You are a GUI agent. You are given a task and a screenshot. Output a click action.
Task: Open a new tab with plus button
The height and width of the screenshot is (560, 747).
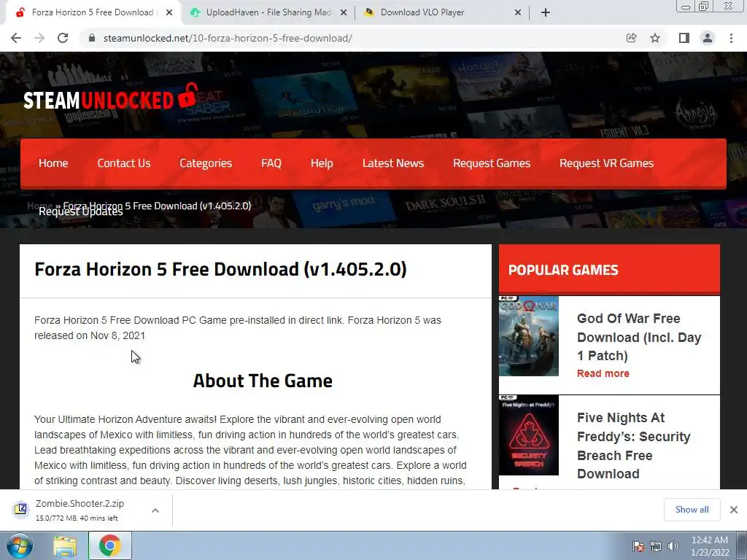pos(546,12)
